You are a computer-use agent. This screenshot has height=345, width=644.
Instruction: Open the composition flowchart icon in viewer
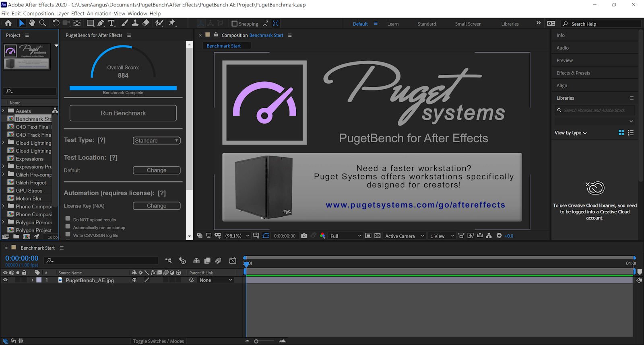tap(489, 236)
